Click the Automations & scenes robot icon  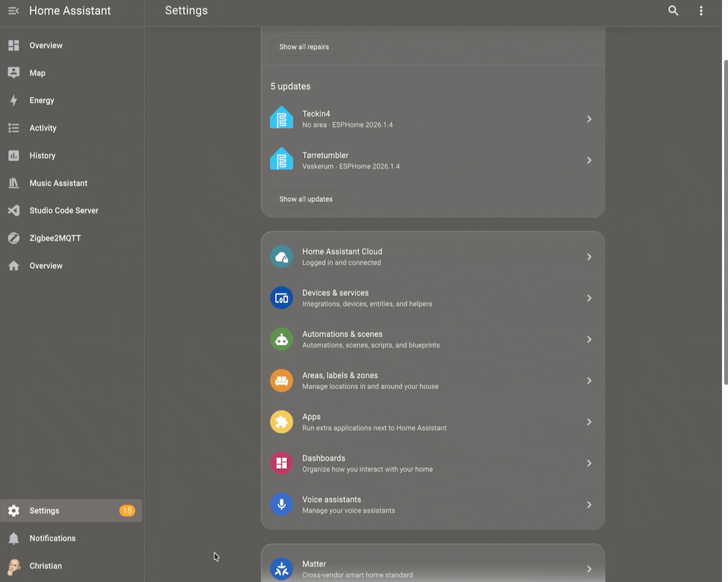click(x=281, y=339)
